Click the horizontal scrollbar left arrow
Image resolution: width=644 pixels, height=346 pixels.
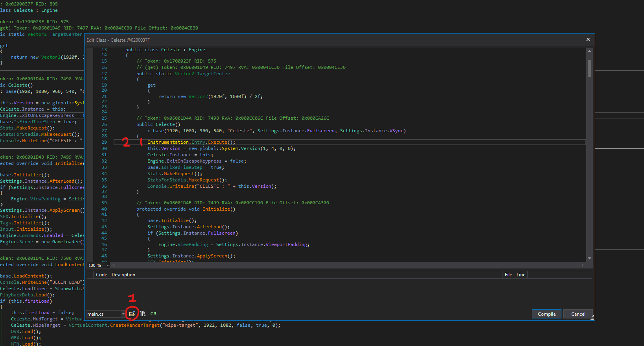click(x=114, y=265)
